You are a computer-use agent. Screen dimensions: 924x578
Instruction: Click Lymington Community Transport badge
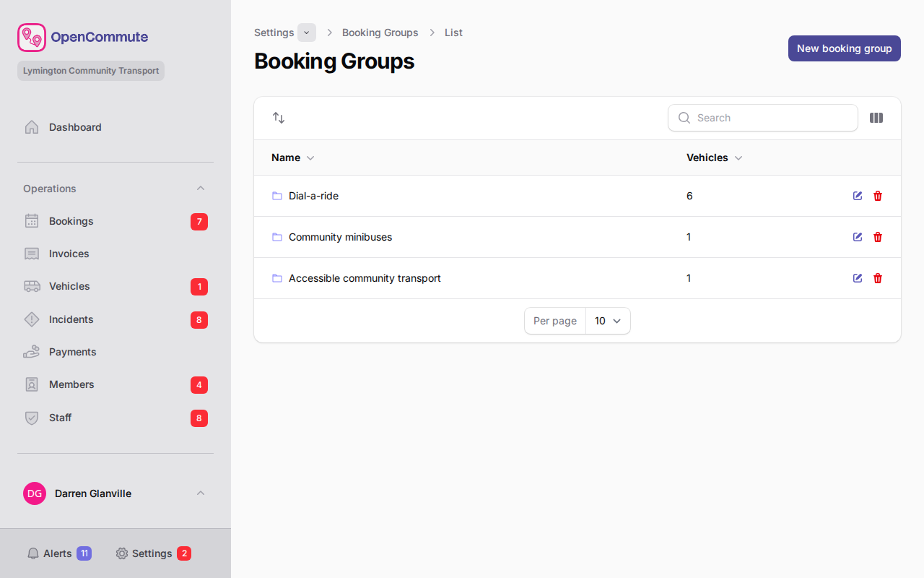pyautogui.click(x=91, y=71)
